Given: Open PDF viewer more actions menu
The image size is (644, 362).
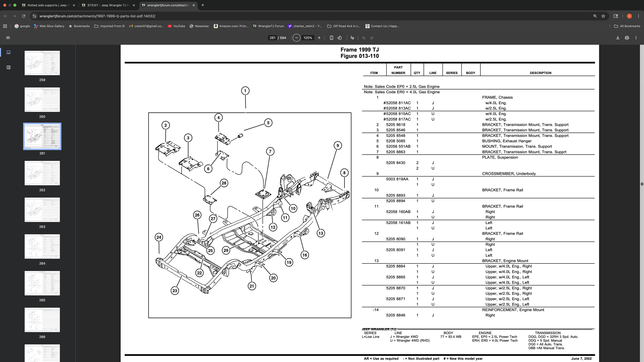Looking at the screenshot, I should pos(636,38).
